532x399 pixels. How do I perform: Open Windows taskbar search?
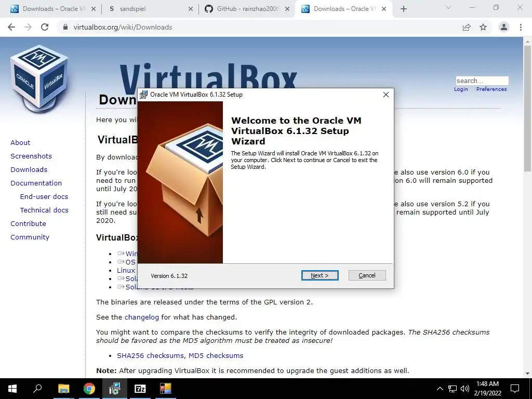37,389
